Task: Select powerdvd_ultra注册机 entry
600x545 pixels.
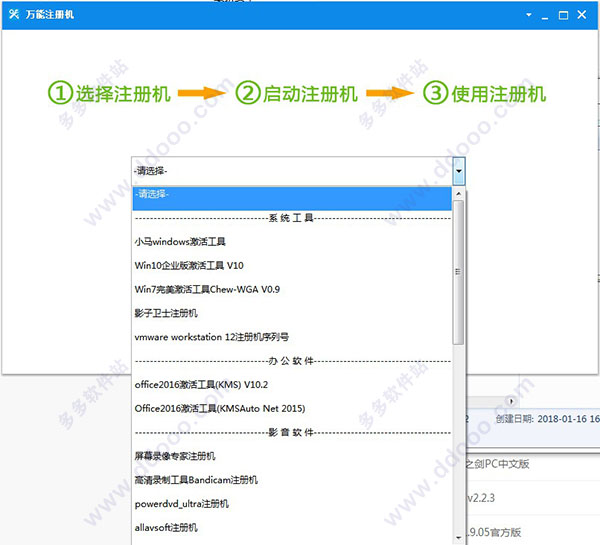Action: click(x=292, y=504)
